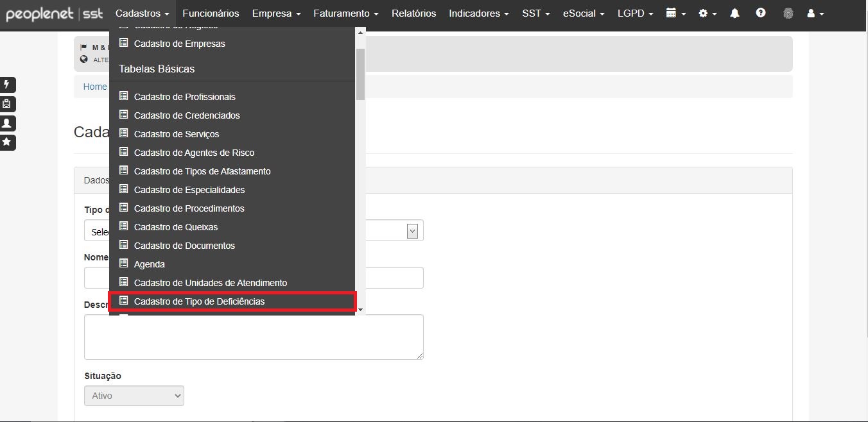Screen dimensions: 868x422
Task: Click icon beside Cadastro de Unidades de Atendimento
Action: pyautogui.click(x=124, y=282)
